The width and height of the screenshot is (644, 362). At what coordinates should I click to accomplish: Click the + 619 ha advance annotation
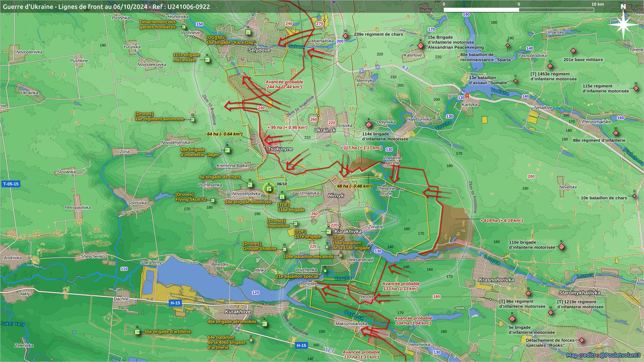tap(501, 221)
